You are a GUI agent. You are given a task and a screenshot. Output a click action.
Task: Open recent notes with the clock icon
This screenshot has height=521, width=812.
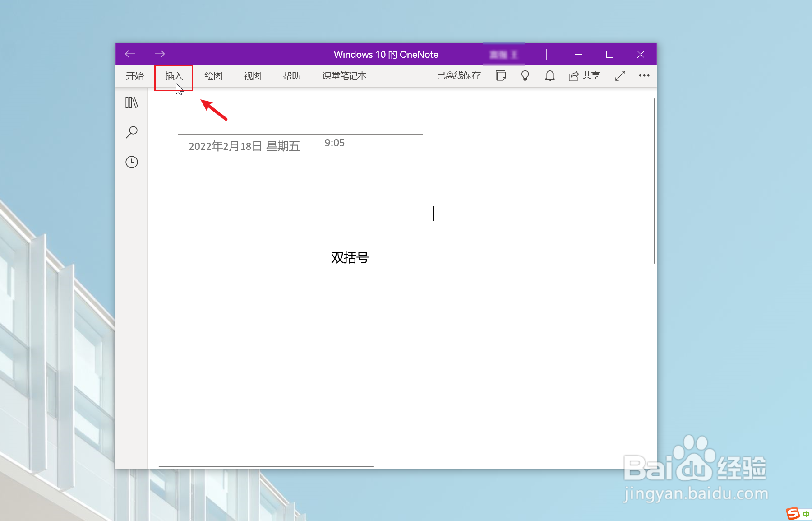132,162
